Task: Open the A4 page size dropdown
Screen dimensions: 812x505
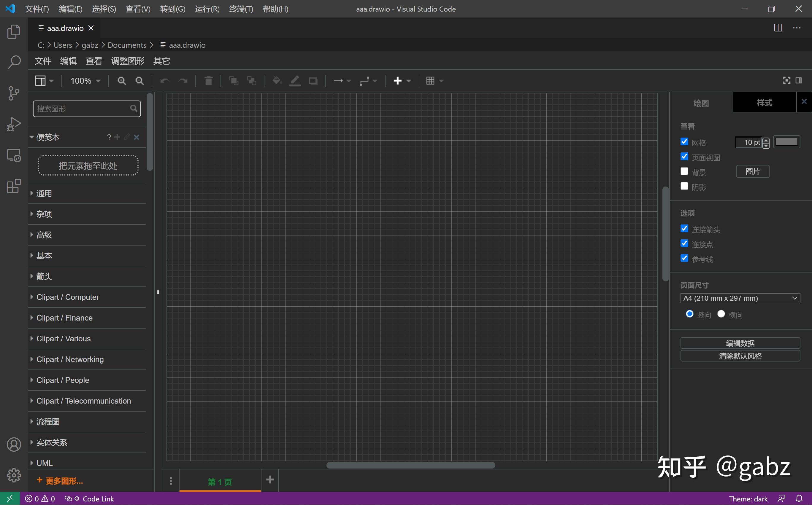Action: 740,298
